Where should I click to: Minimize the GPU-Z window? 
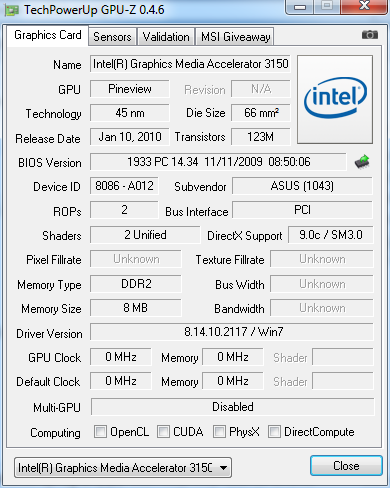point(300,6)
